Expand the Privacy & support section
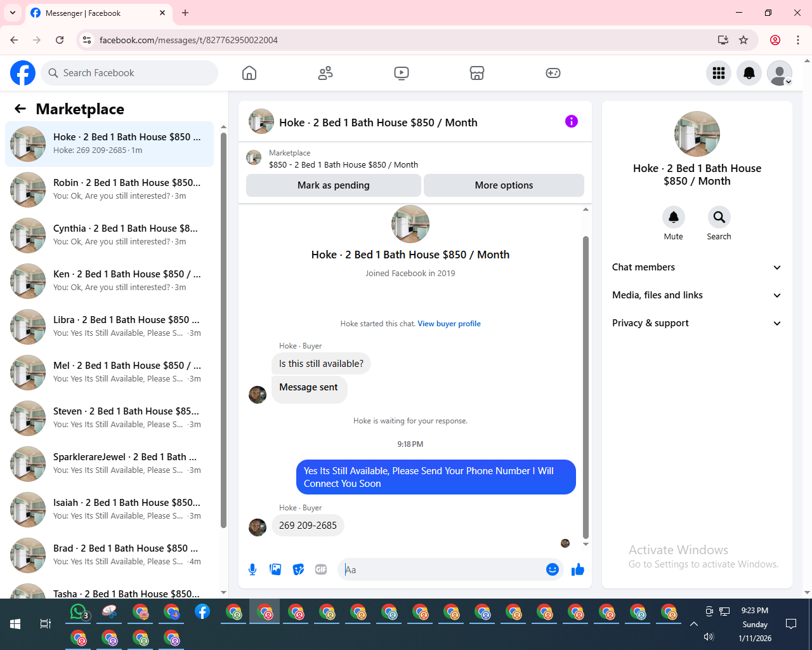 [697, 323]
